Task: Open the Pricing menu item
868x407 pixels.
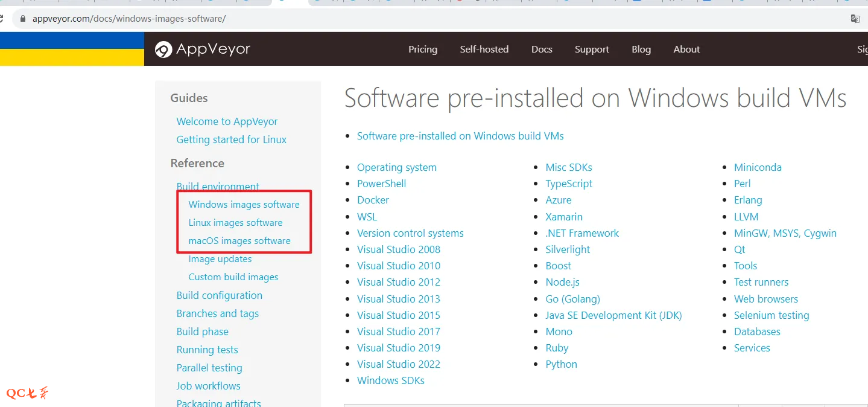Action: coord(422,50)
